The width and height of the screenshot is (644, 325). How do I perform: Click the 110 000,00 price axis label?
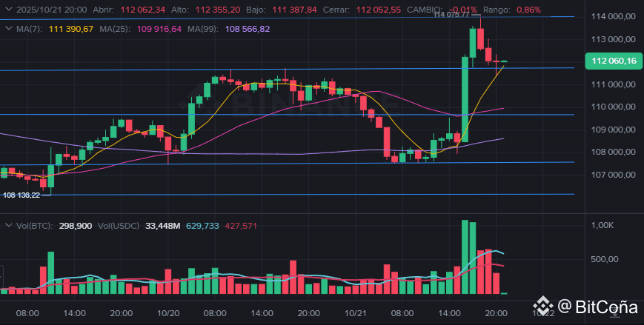(613, 107)
